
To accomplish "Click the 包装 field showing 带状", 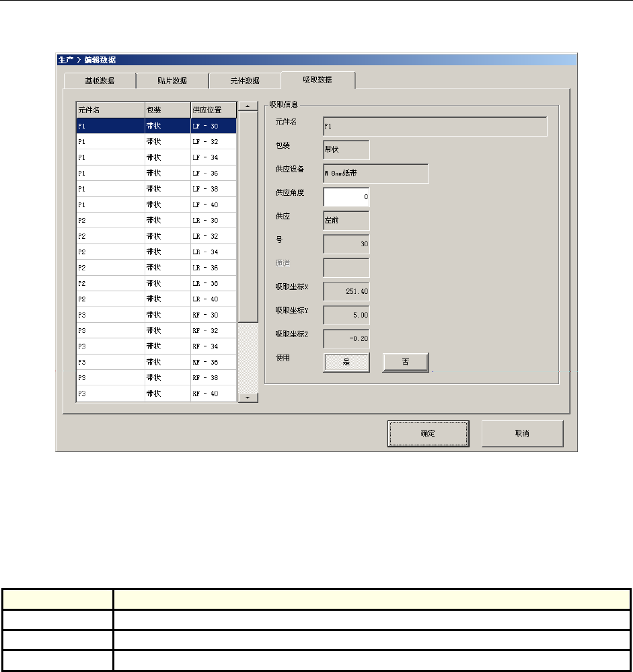I will click(x=346, y=150).
